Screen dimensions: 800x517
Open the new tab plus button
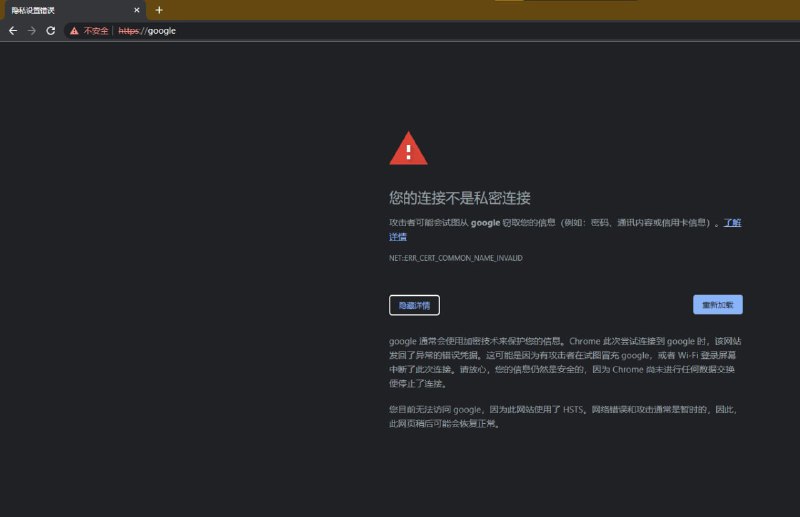click(x=159, y=10)
